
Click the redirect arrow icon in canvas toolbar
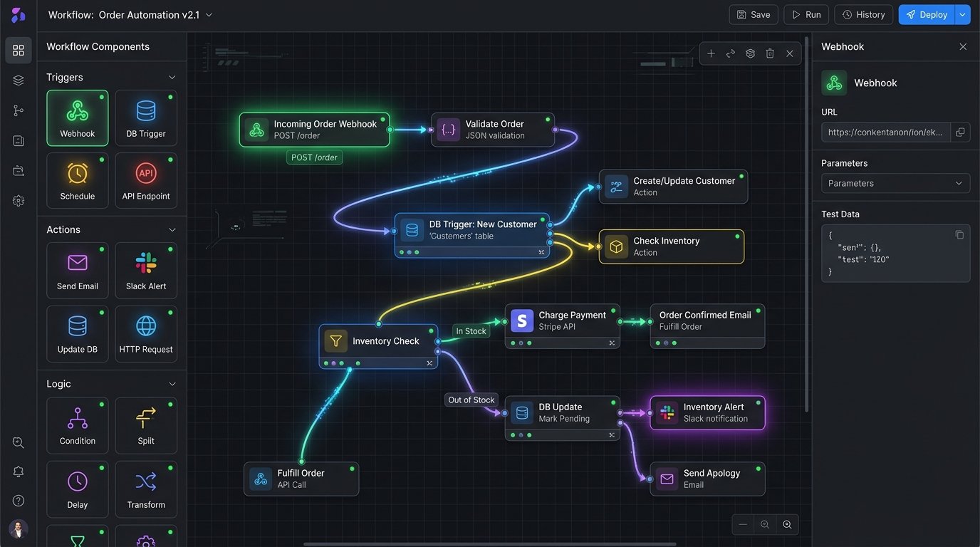coord(731,53)
